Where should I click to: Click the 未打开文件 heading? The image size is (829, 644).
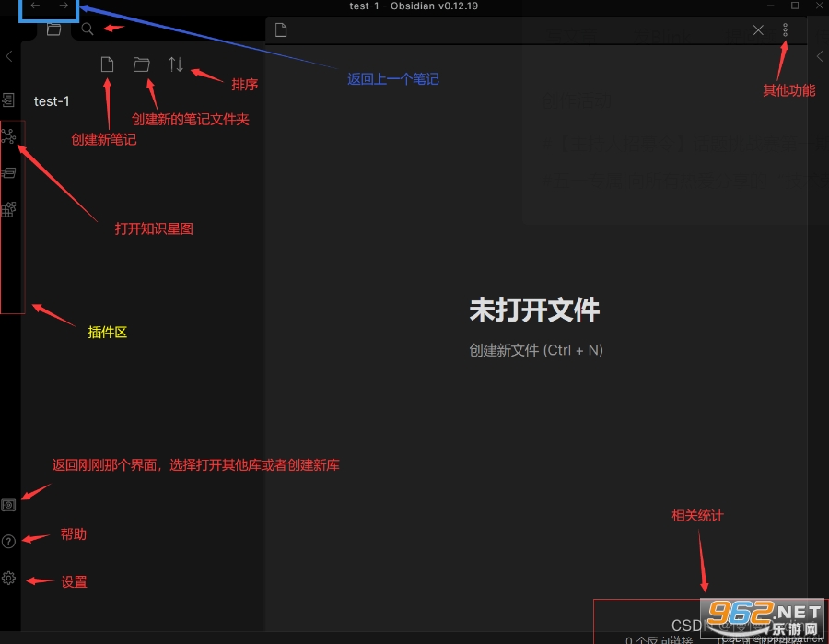pos(534,310)
